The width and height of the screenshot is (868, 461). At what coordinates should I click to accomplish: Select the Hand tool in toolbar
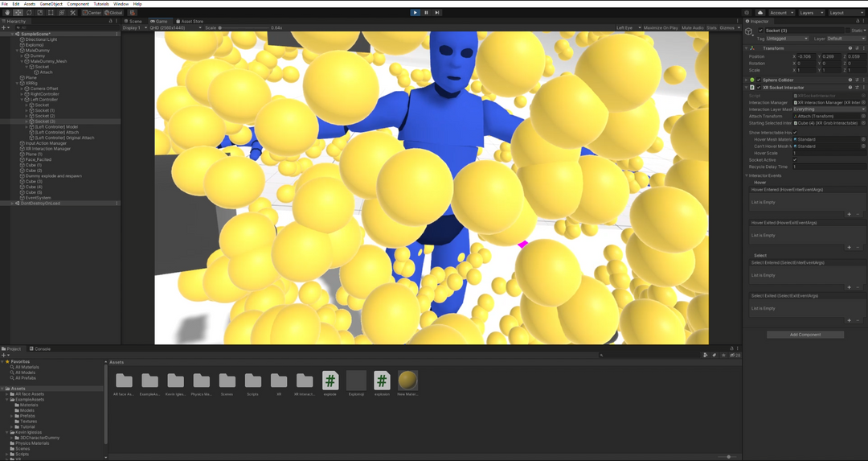(6, 13)
